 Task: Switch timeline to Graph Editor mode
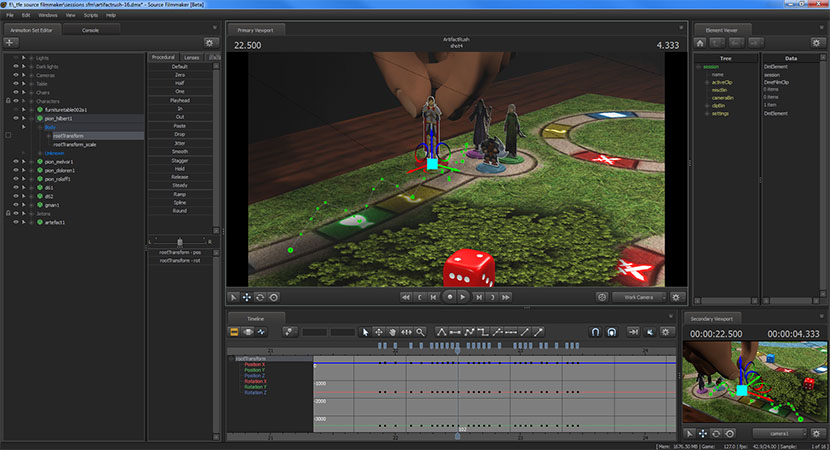(261, 332)
